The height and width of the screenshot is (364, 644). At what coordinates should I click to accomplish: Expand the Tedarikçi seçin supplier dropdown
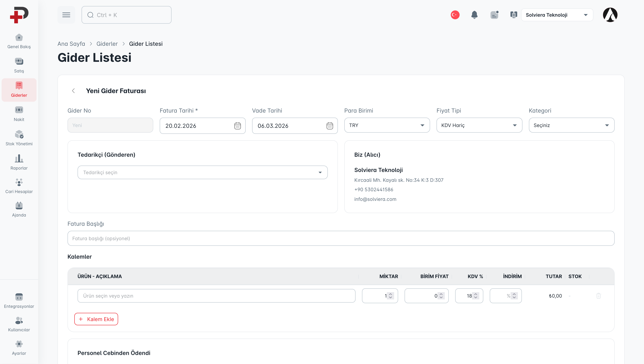tap(202, 173)
